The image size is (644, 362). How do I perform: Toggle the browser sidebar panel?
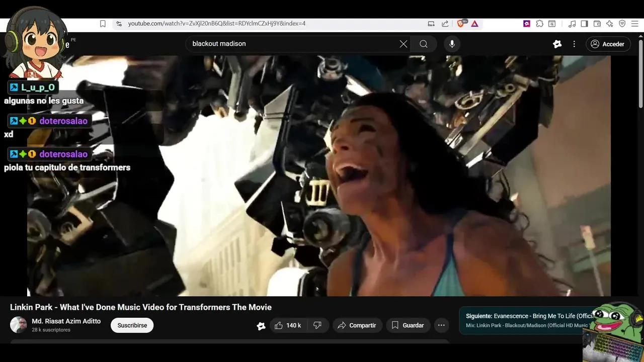click(584, 24)
